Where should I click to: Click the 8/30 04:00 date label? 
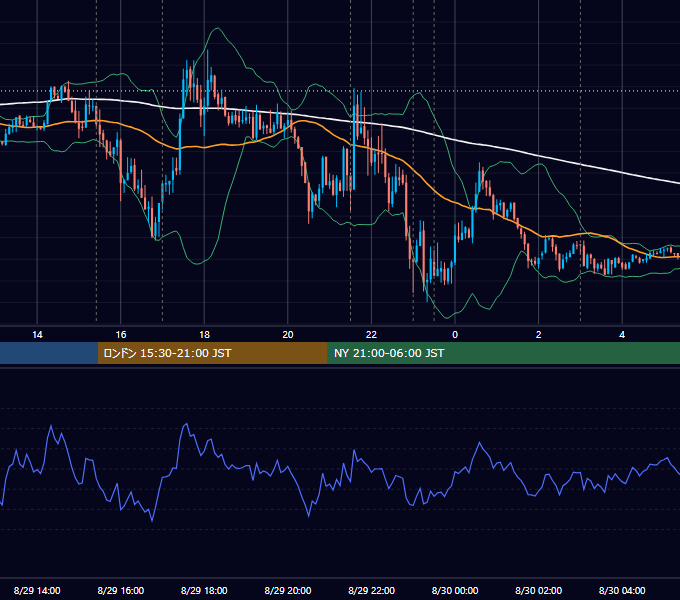coord(622,590)
